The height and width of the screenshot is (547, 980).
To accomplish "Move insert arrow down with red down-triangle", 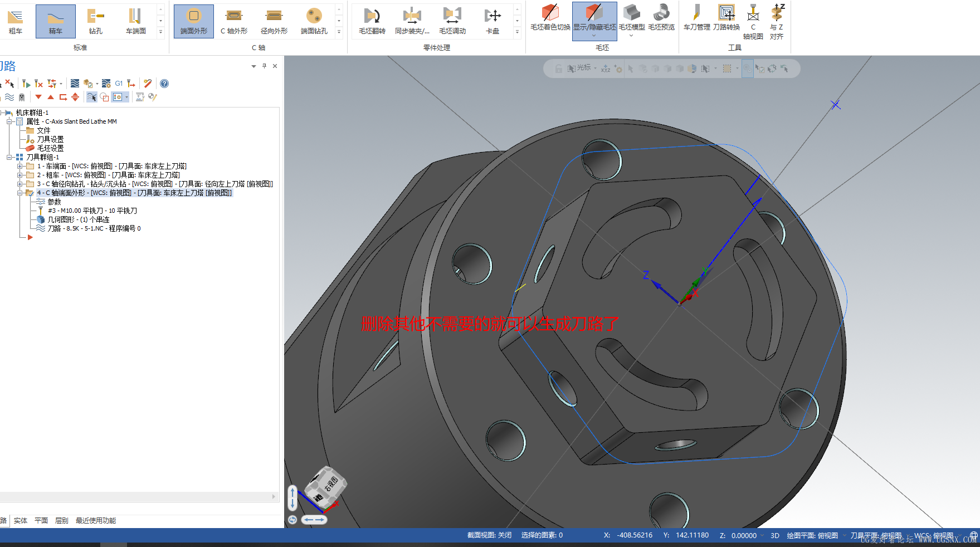I will point(38,97).
